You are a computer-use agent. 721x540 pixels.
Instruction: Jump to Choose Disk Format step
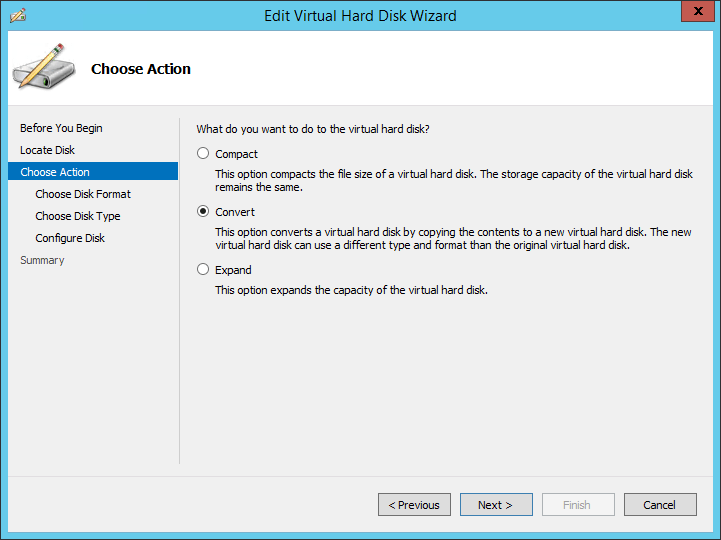(x=83, y=194)
